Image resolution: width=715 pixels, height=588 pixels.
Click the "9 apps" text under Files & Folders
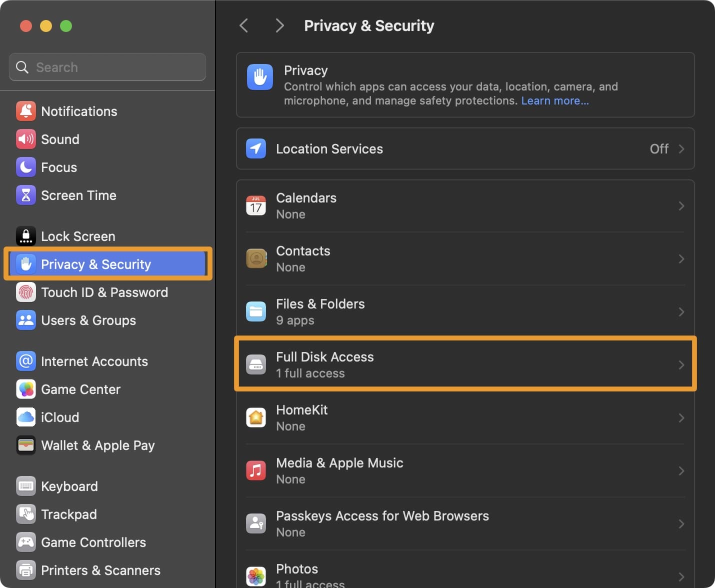click(x=295, y=320)
